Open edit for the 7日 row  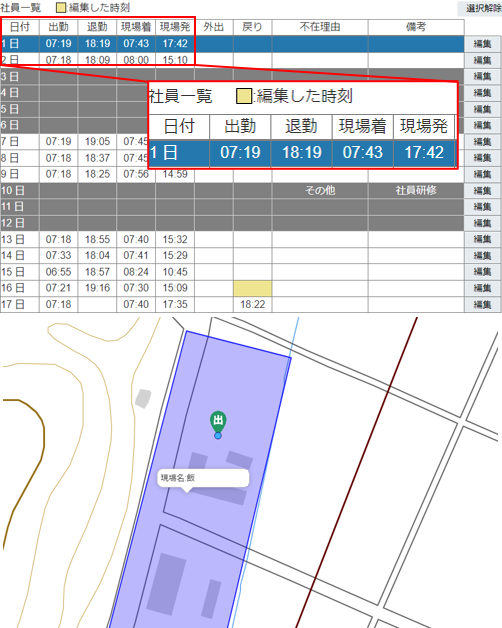pyautogui.click(x=482, y=142)
